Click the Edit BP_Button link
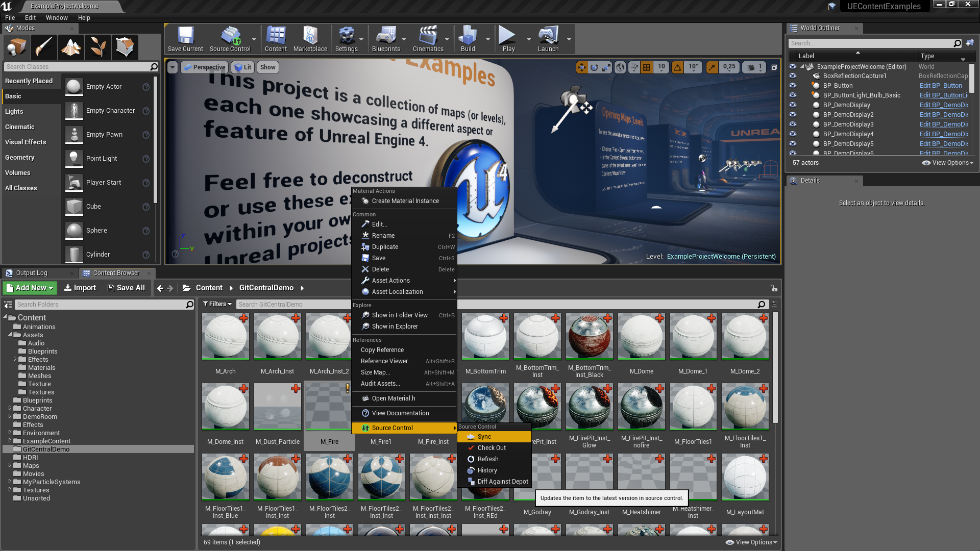Viewport: 980px width, 551px height. [940, 86]
